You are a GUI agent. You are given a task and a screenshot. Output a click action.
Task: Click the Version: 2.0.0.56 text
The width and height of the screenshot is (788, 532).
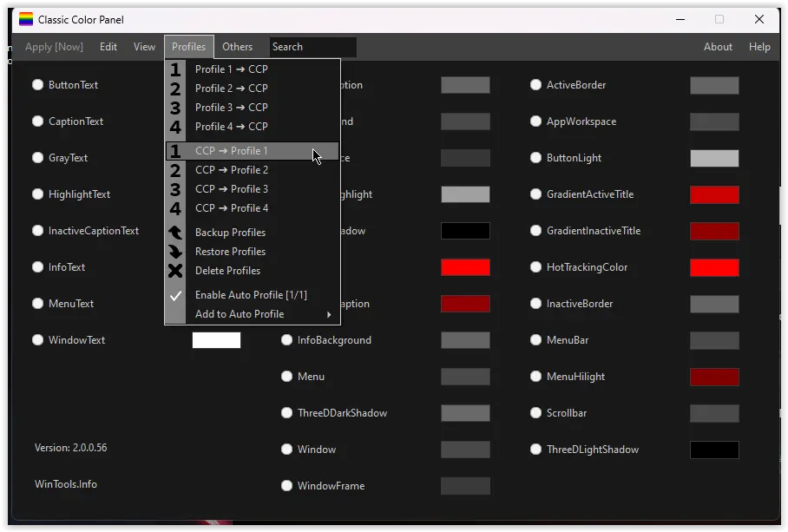(x=71, y=448)
